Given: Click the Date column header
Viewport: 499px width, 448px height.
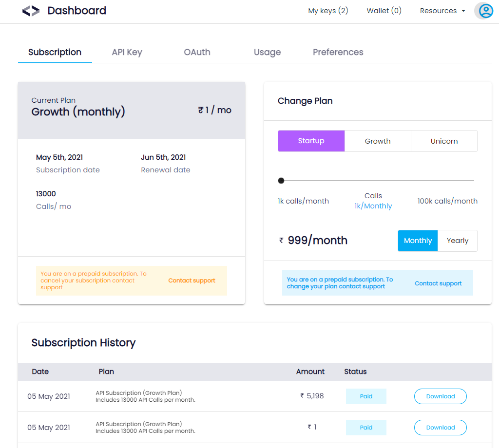Looking at the screenshot, I should pyautogui.click(x=40, y=372).
